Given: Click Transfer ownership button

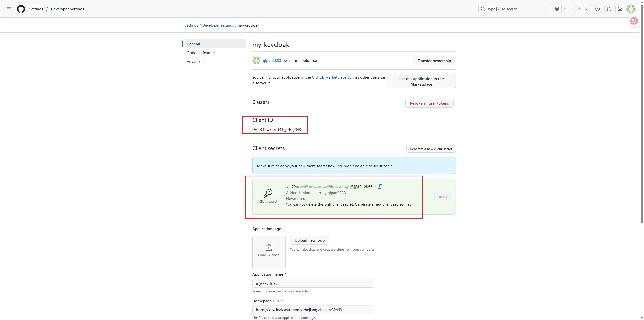Looking at the screenshot, I should [434, 61].
